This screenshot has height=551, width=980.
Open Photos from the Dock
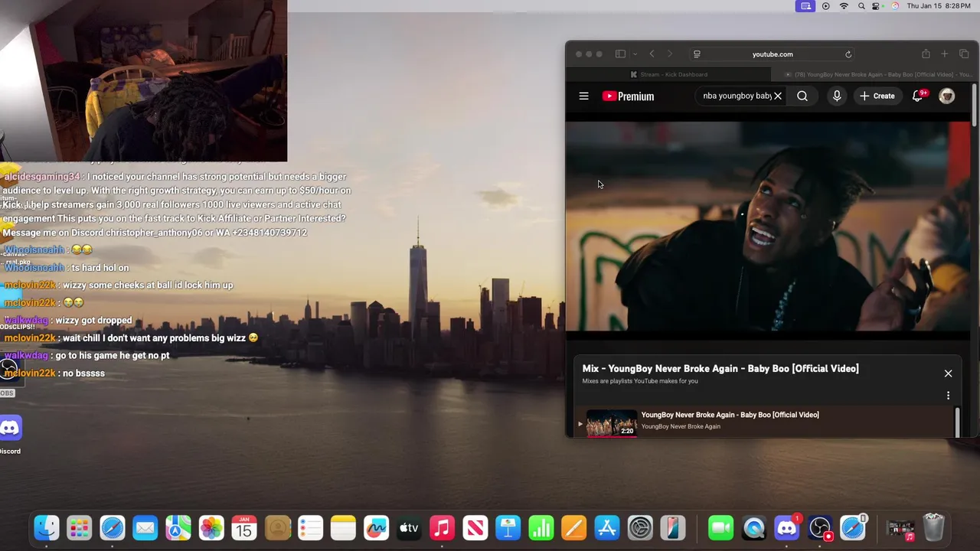tap(211, 528)
